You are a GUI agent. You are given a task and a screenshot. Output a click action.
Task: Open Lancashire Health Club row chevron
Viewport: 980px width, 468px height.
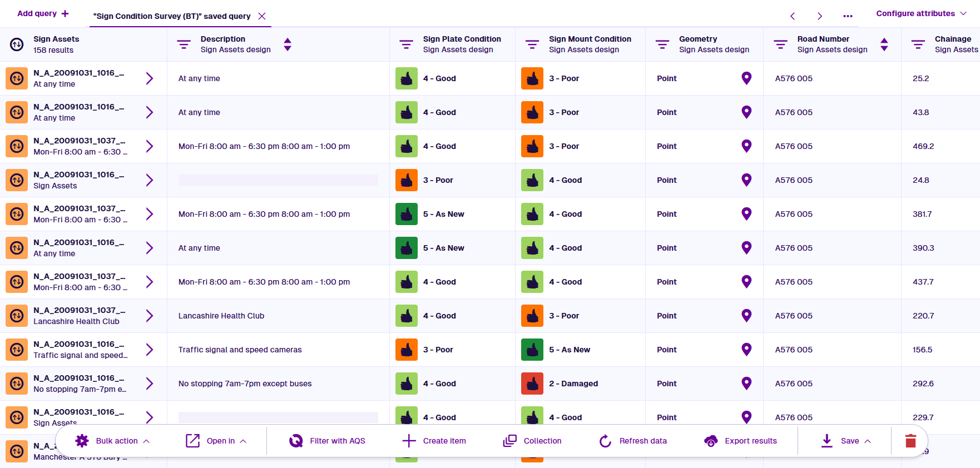[x=149, y=316]
